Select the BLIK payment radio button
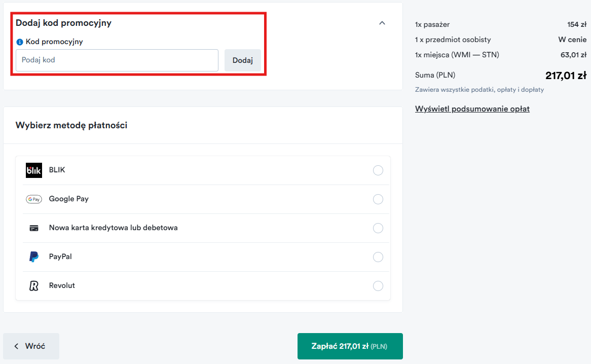 pos(378,170)
